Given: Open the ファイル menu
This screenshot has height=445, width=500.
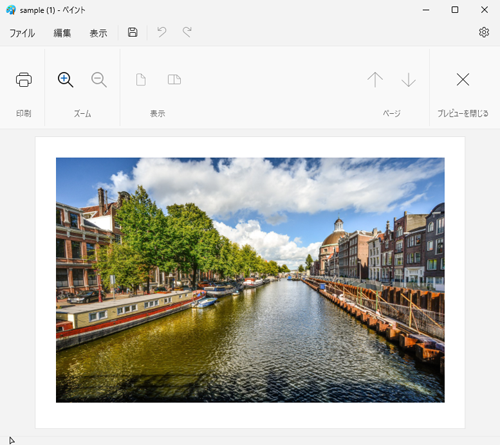Looking at the screenshot, I should 22,33.
